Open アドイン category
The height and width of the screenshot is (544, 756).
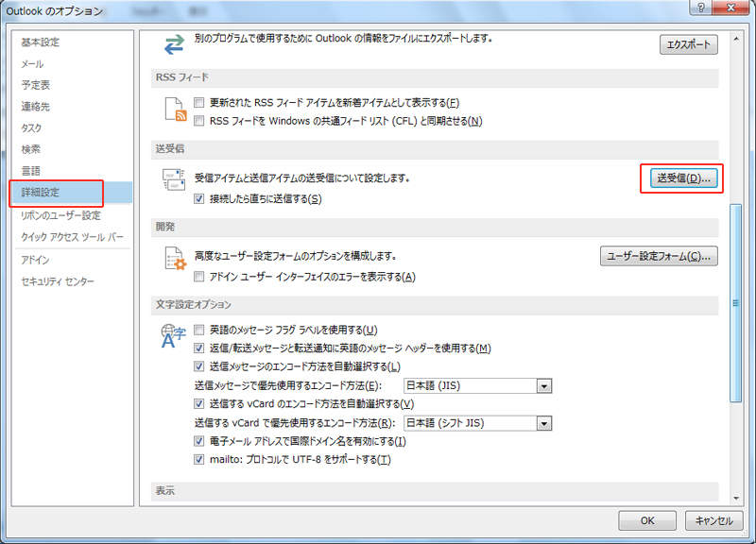72,261
